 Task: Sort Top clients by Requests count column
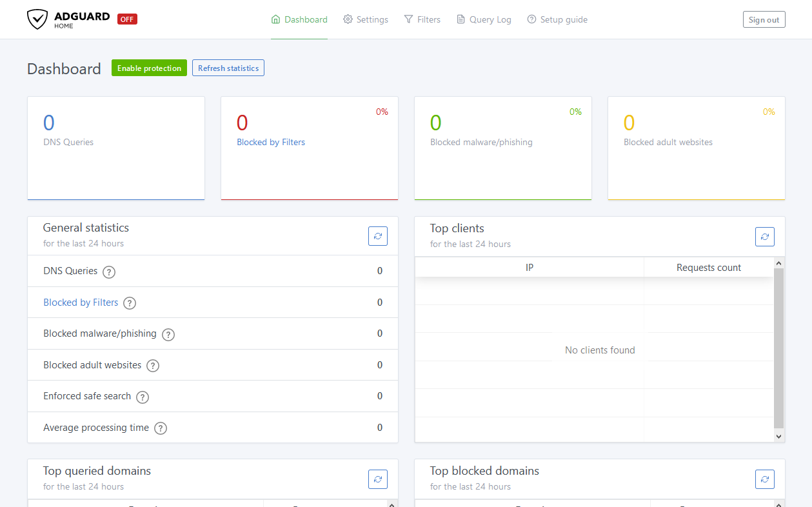[709, 268]
